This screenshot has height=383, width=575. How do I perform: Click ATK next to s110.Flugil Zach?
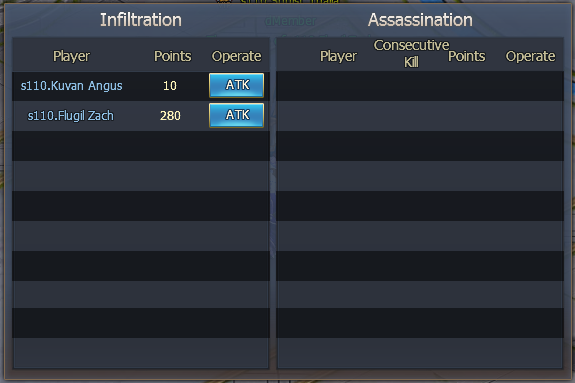pyautogui.click(x=236, y=115)
